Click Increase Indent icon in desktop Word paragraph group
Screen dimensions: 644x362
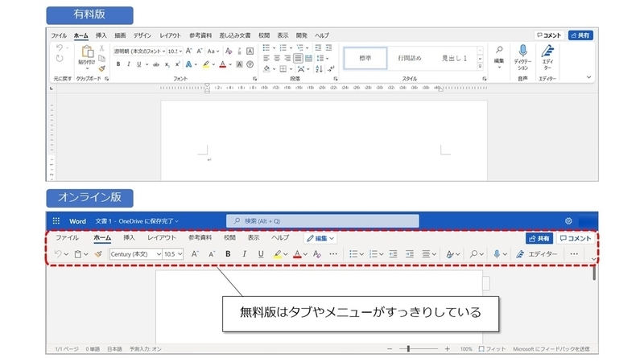(328, 48)
